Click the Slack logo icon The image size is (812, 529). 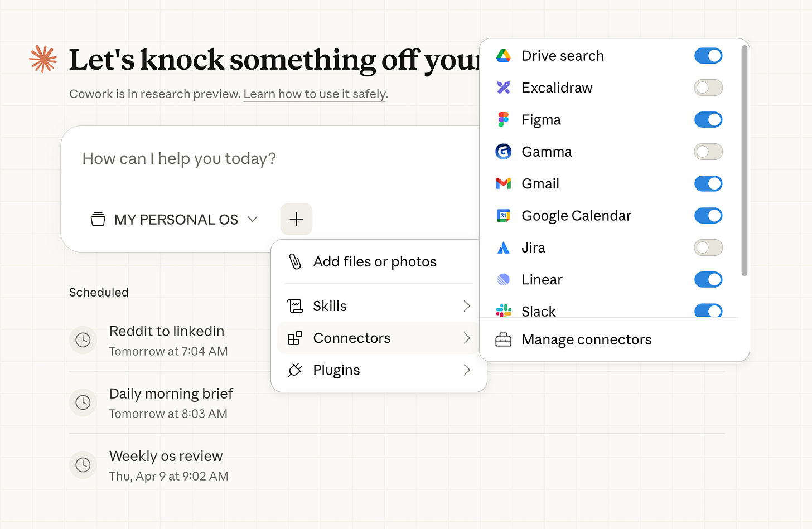(x=504, y=310)
